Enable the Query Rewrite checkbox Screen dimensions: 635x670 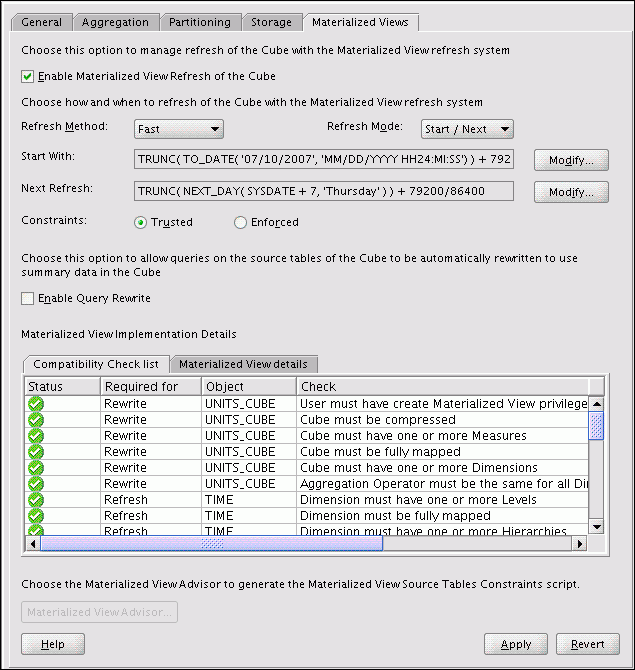(x=27, y=298)
